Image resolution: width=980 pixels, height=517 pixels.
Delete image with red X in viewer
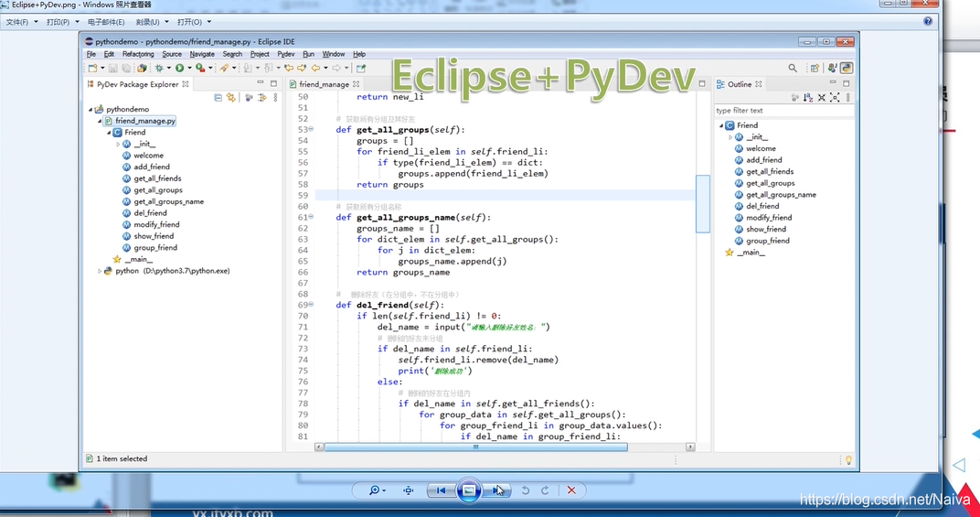pos(571,490)
